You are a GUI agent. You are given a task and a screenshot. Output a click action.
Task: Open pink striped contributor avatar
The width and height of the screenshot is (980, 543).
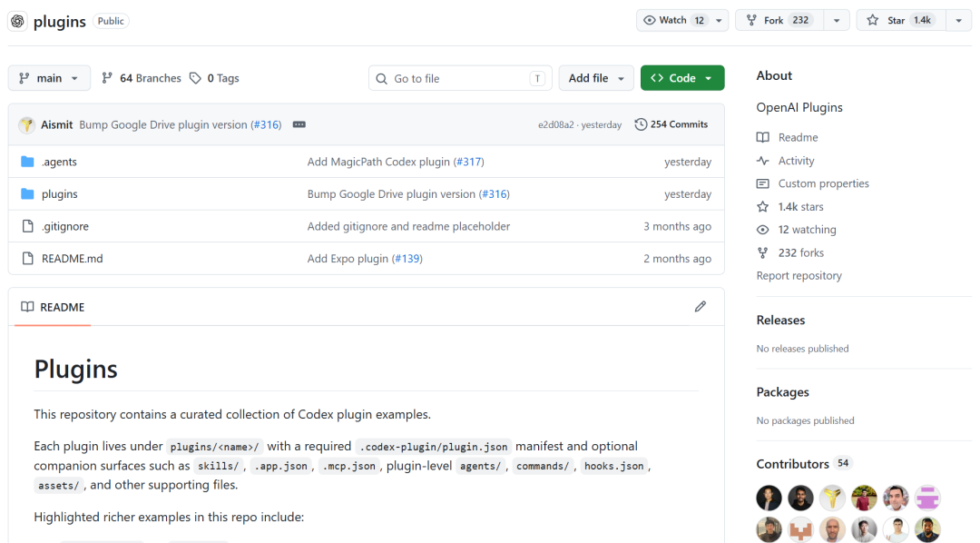927,498
